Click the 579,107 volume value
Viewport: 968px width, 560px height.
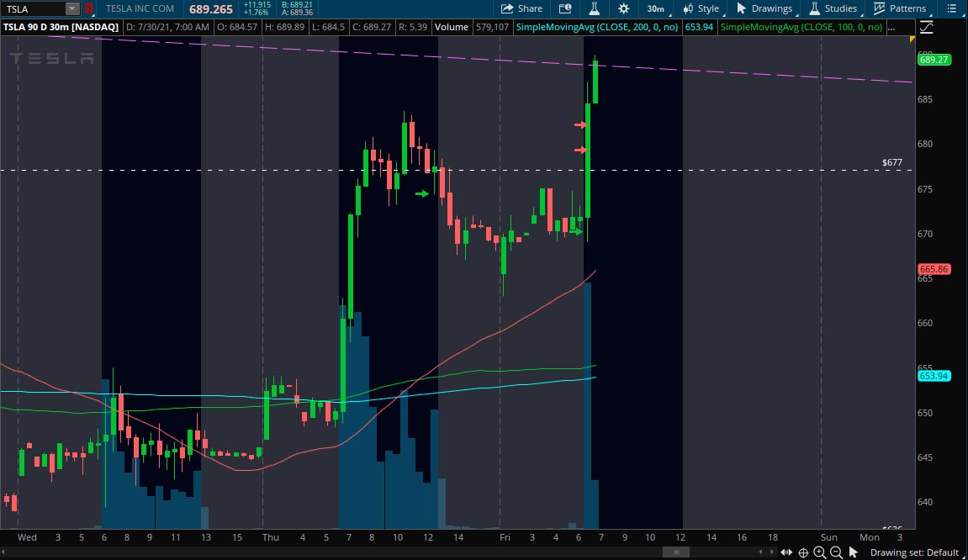tap(492, 27)
